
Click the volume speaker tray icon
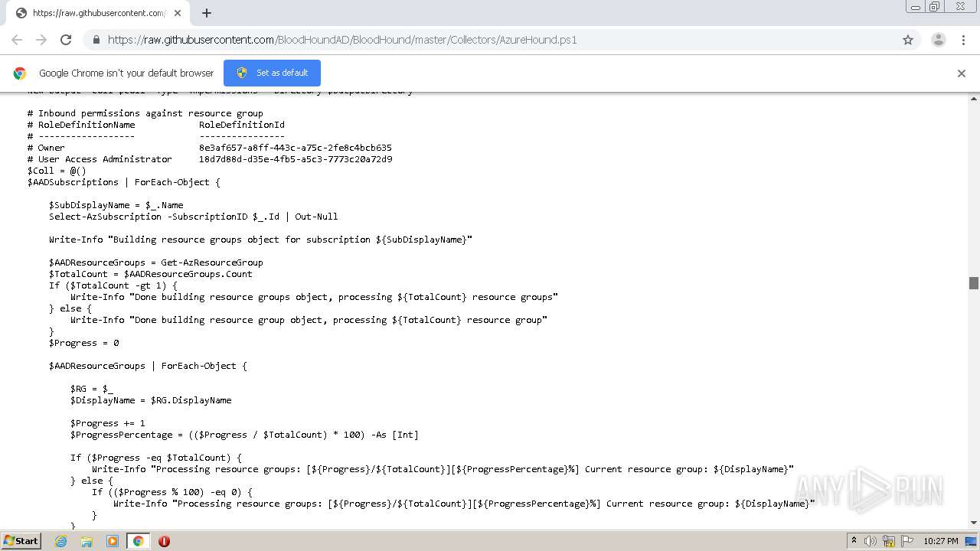click(x=871, y=541)
